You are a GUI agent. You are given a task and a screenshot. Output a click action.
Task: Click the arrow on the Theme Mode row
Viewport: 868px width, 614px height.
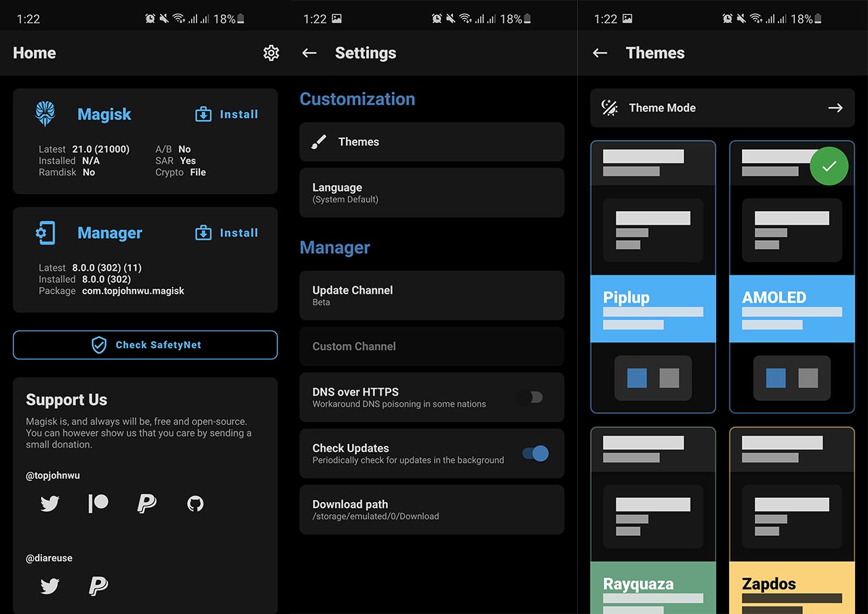tap(835, 108)
